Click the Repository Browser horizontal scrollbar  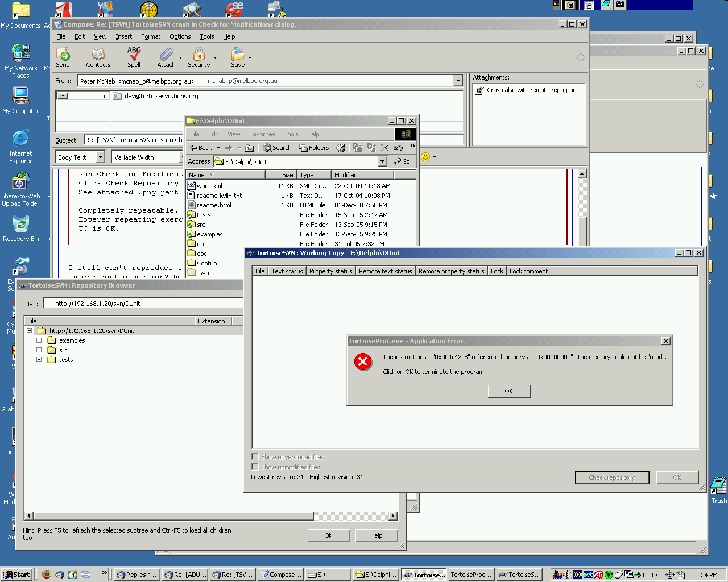(210, 516)
